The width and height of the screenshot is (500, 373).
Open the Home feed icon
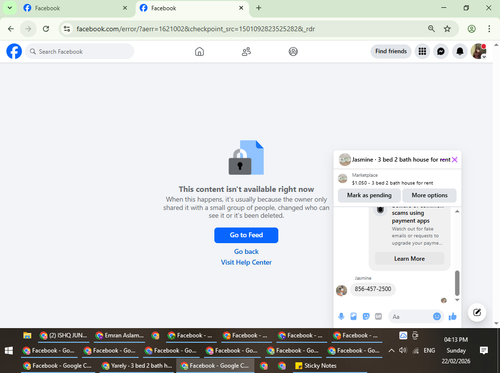click(199, 51)
